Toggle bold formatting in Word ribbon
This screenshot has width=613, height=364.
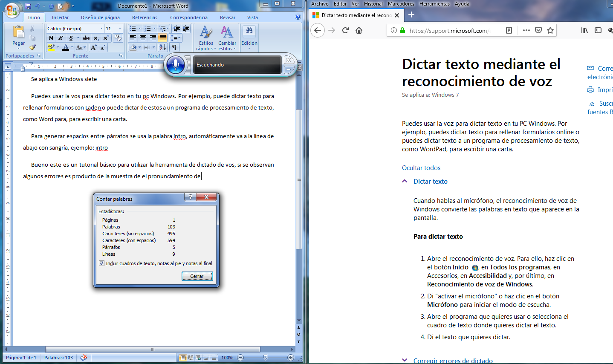click(x=51, y=38)
